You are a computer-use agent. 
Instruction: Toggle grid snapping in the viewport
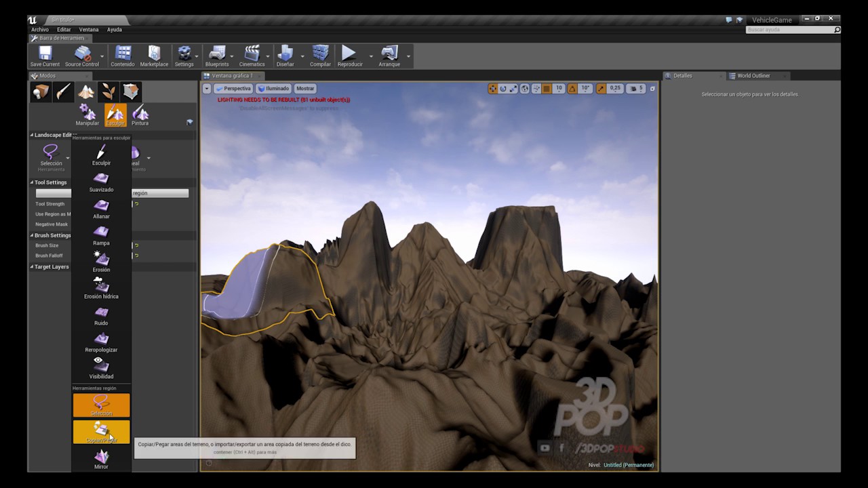[x=547, y=89]
